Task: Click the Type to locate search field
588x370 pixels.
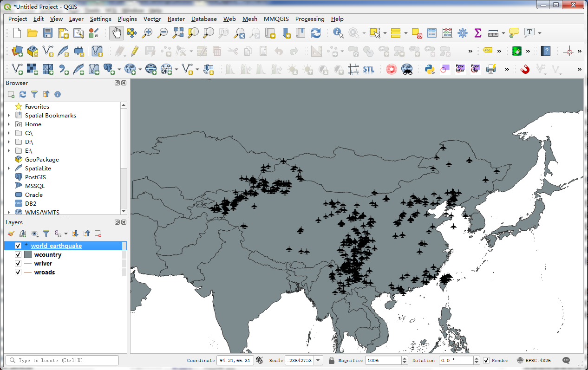Action: point(62,360)
